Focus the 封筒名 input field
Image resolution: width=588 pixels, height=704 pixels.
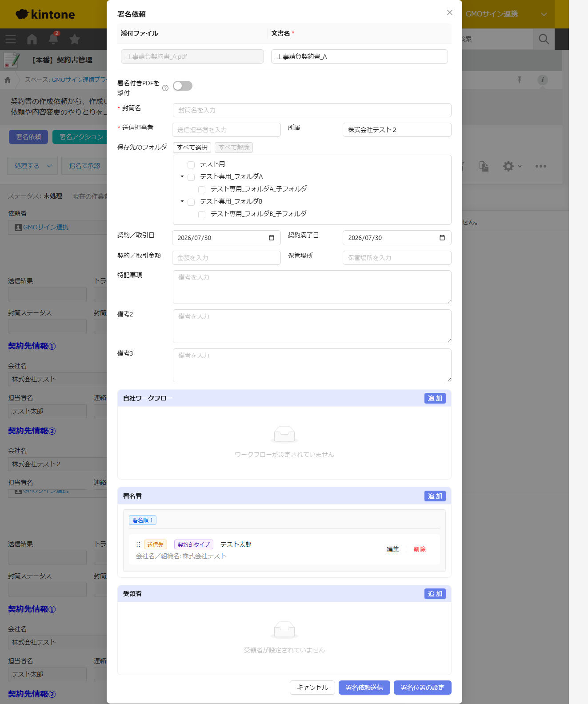click(312, 110)
